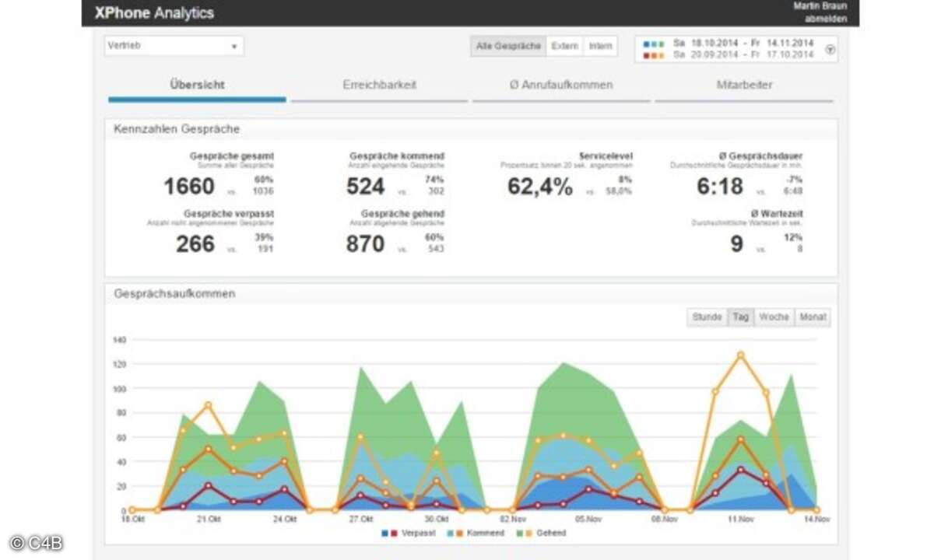Select the Alle Gespräche filter
Viewport: 934px width, 560px height.
click(508, 47)
